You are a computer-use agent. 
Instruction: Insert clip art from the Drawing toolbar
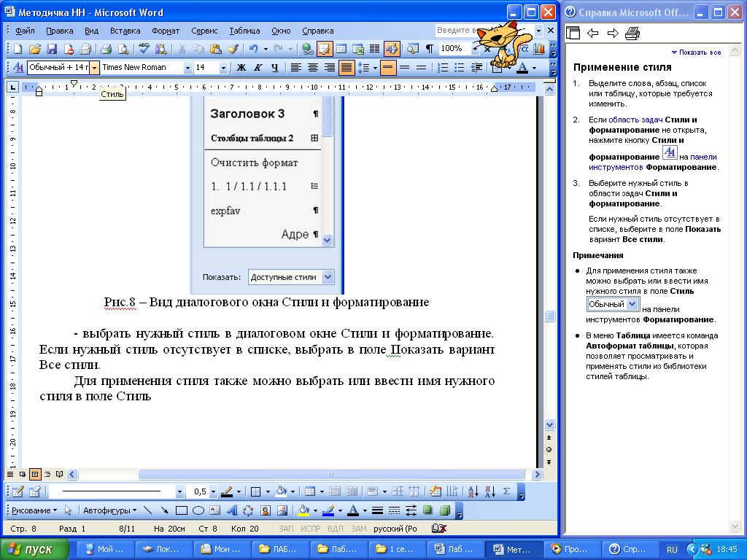[x=266, y=510]
